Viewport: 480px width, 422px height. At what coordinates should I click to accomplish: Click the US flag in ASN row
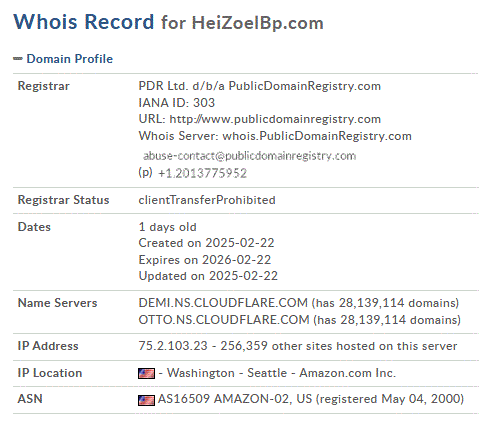146,400
